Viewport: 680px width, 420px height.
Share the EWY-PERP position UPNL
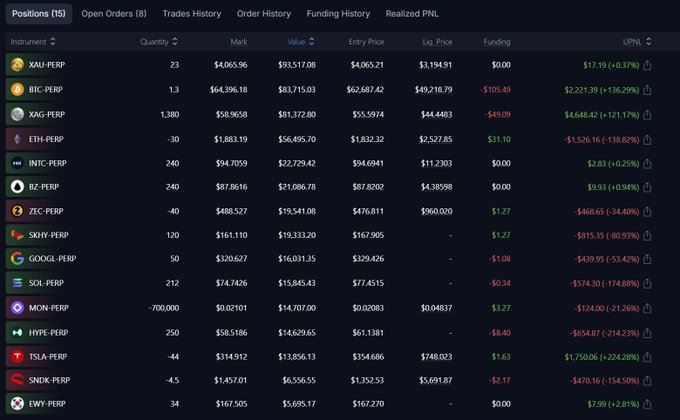point(647,404)
